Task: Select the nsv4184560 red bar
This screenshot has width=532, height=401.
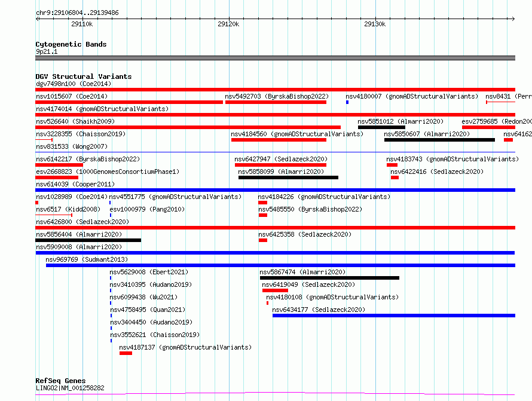Action: click(x=279, y=140)
